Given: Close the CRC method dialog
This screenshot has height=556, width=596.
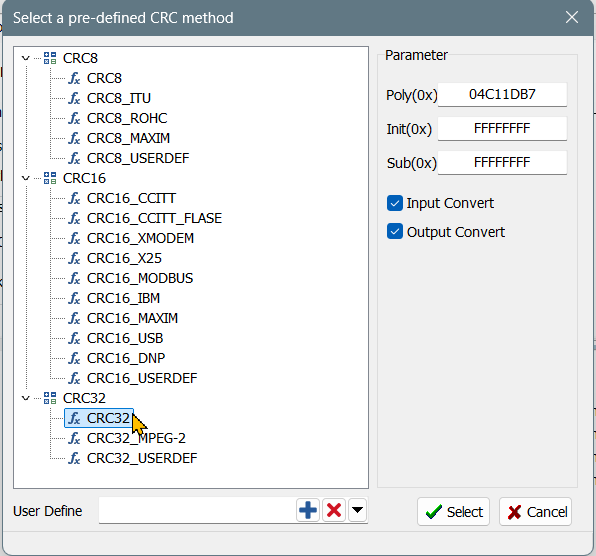Looking at the screenshot, I should (572, 17).
